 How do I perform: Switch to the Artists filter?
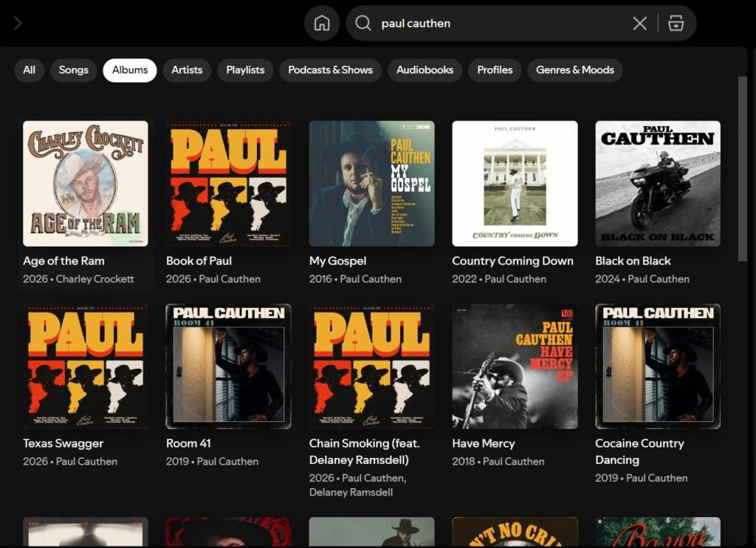point(187,70)
